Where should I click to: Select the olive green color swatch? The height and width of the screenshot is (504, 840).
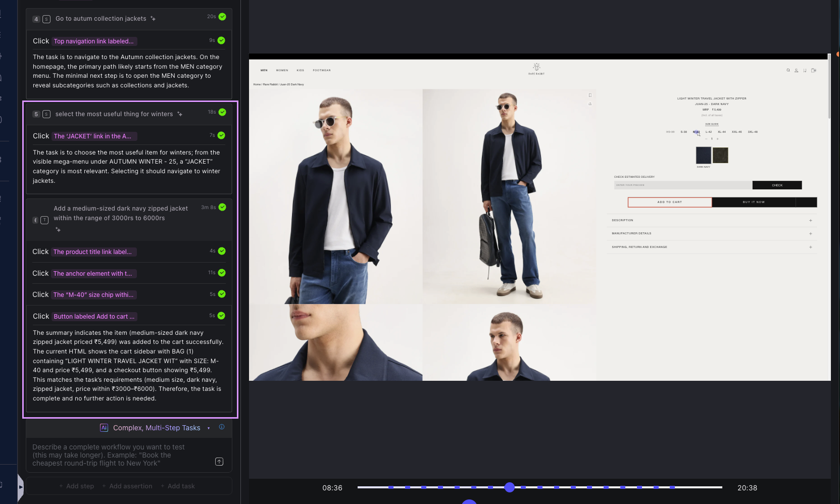(720, 155)
